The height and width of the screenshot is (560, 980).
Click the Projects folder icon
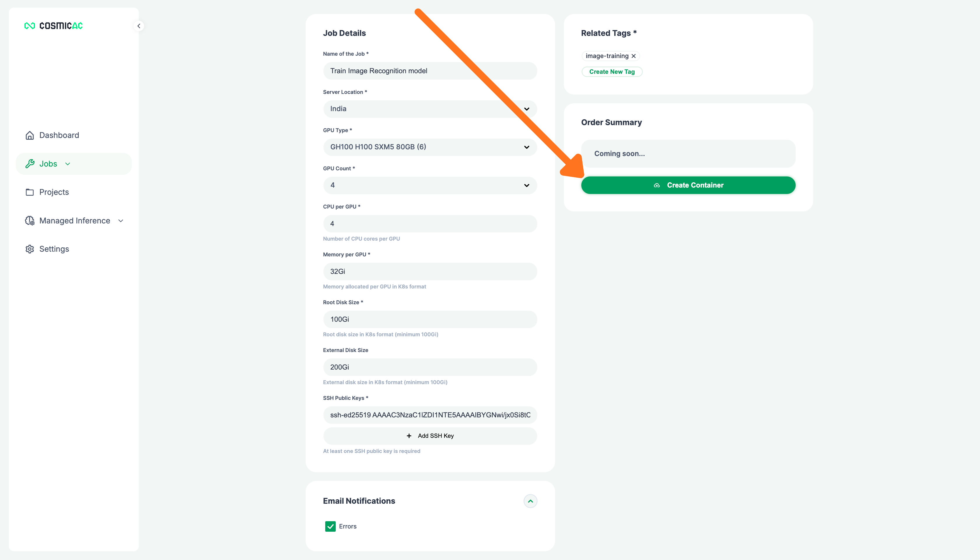tap(30, 192)
